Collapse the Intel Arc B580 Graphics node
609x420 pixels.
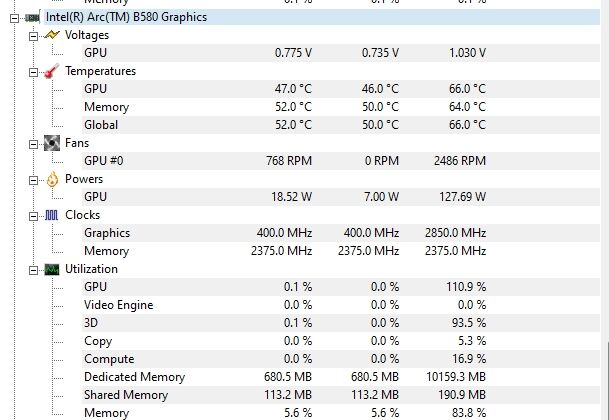coord(14,18)
